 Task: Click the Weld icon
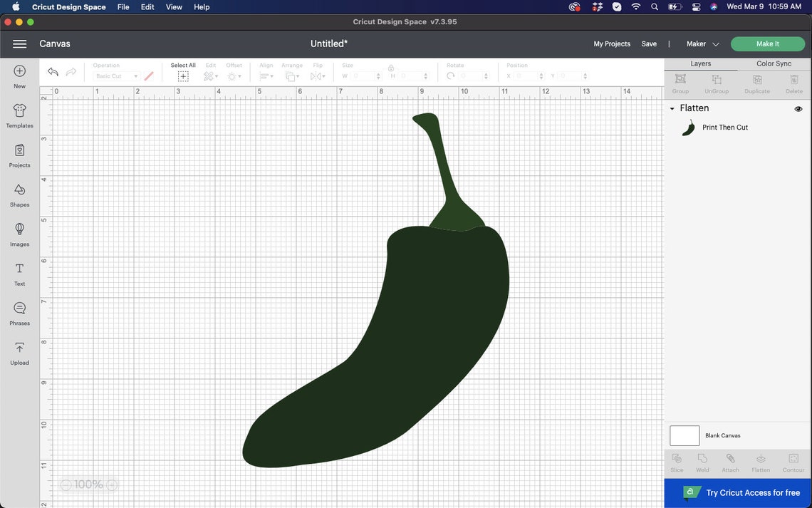pos(702,462)
